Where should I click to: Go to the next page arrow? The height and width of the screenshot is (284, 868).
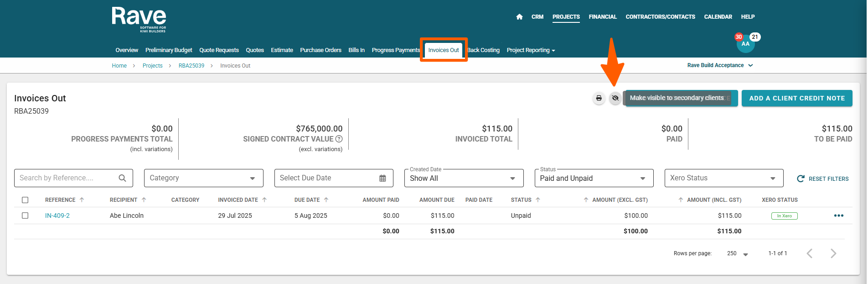point(833,253)
